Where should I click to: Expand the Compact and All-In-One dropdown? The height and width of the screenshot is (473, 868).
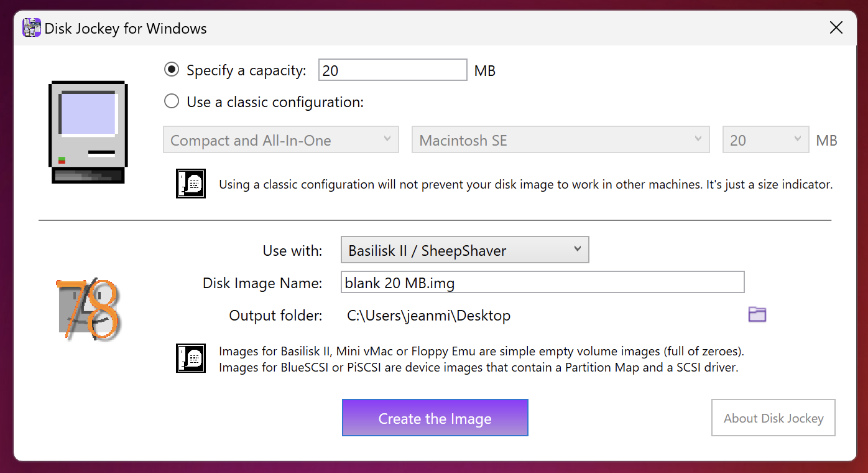(281, 140)
